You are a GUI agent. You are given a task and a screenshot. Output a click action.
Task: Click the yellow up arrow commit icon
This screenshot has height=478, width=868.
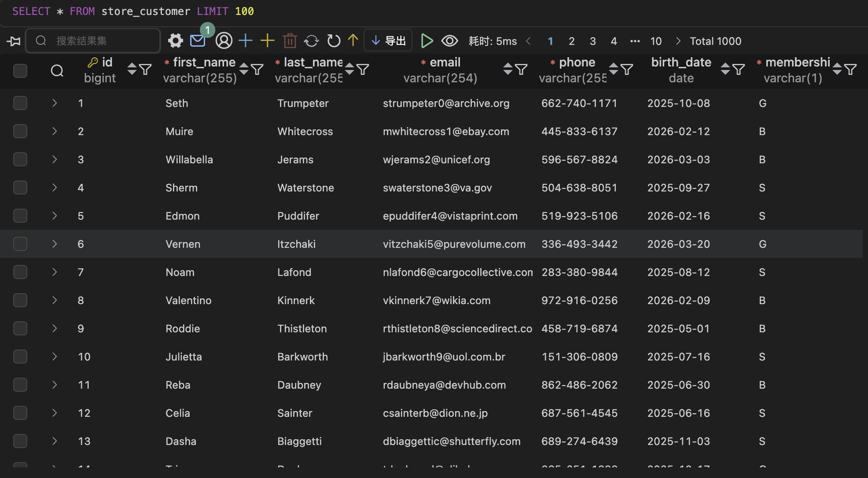click(x=353, y=40)
